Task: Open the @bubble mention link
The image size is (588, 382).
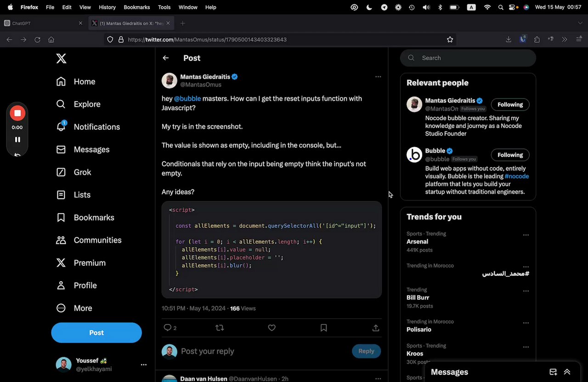Action: (x=187, y=98)
